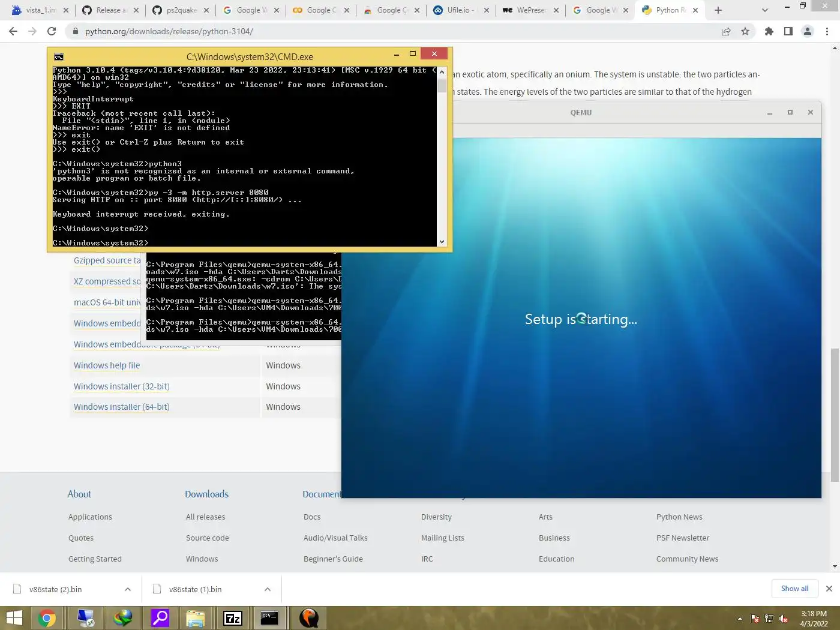Screen dimensions: 840x630
Task: Click the About footer heading
Action: click(x=79, y=494)
